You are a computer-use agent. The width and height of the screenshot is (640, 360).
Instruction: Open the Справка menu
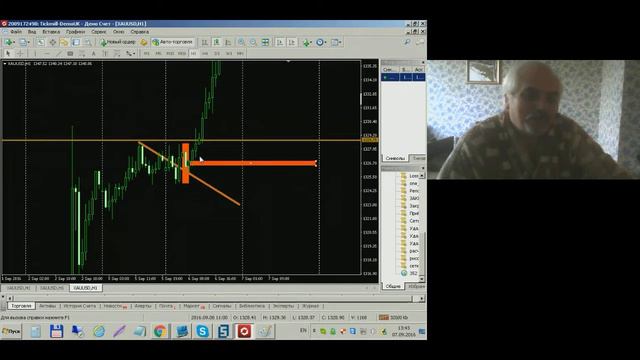pos(140,32)
